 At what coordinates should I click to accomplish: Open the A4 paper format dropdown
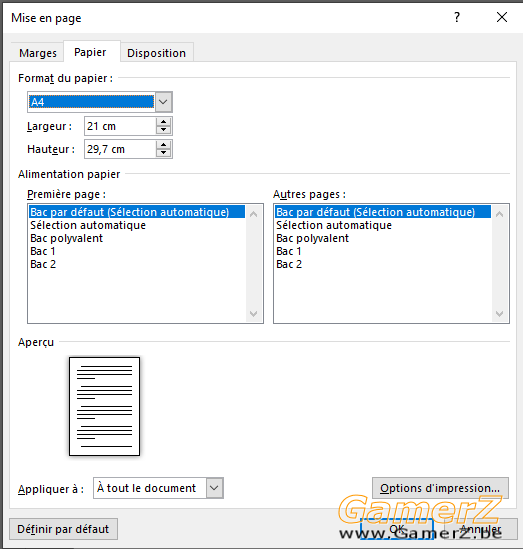163,102
